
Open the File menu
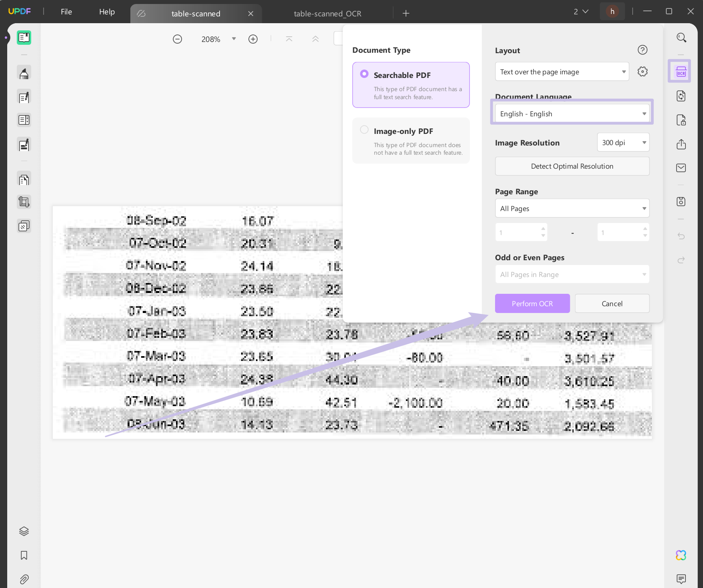coord(66,12)
